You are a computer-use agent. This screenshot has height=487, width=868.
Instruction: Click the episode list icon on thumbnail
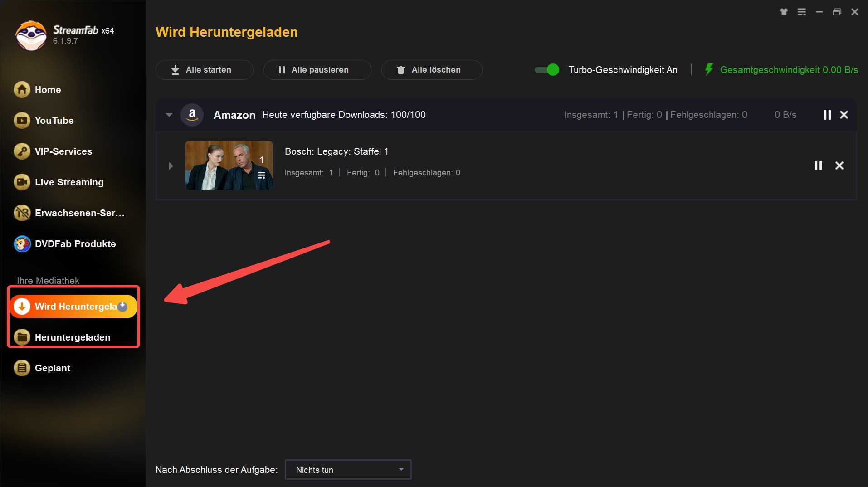pyautogui.click(x=262, y=175)
